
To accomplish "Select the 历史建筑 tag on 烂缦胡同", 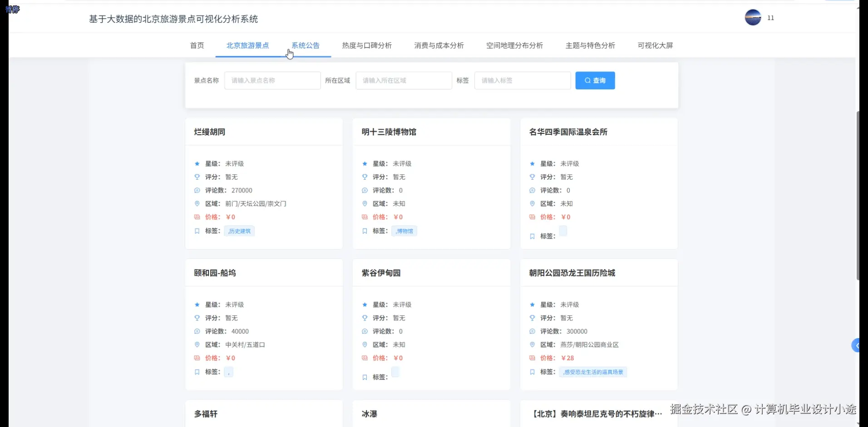I will [x=239, y=231].
